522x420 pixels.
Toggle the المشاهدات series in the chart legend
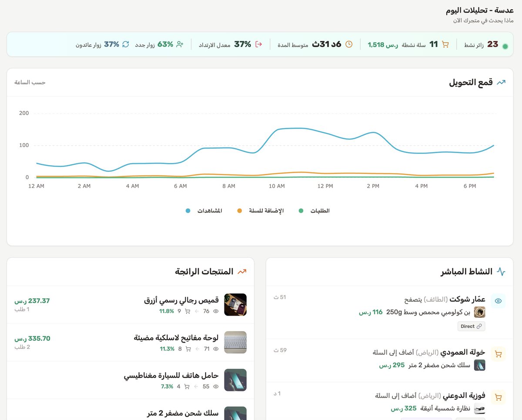coord(204,211)
